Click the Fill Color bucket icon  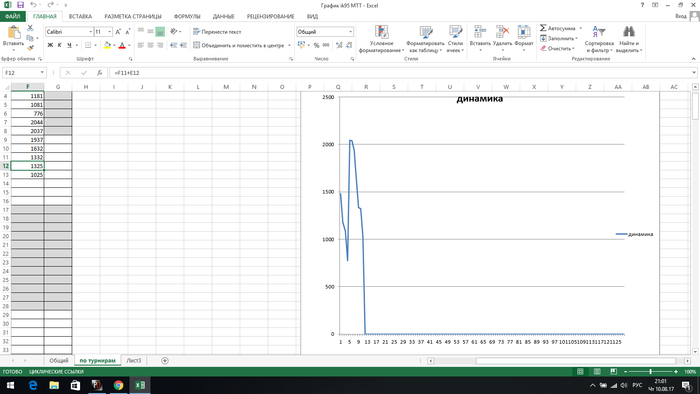107,45
